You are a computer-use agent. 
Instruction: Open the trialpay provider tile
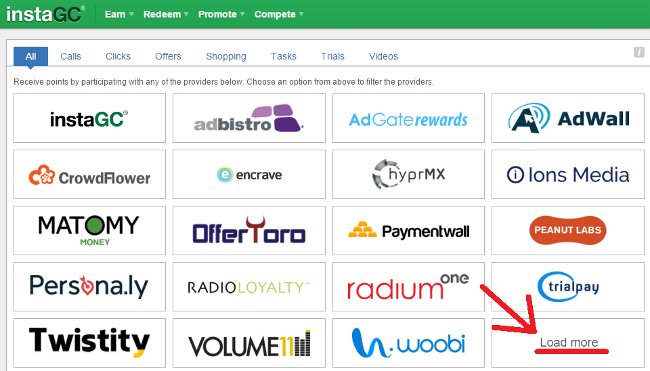coord(568,287)
